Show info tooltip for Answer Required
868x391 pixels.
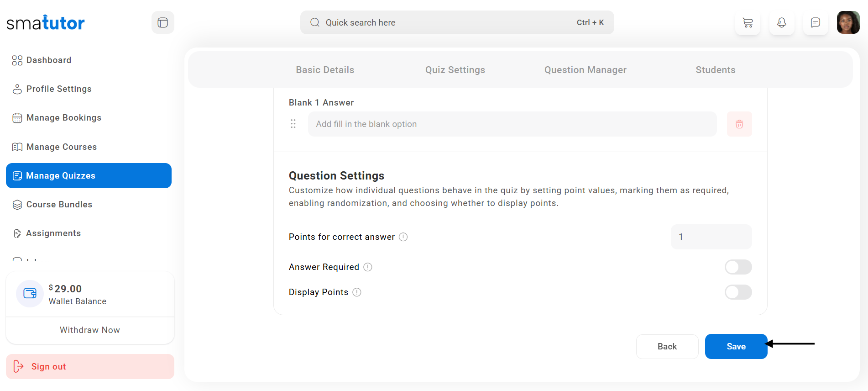pos(368,267)
